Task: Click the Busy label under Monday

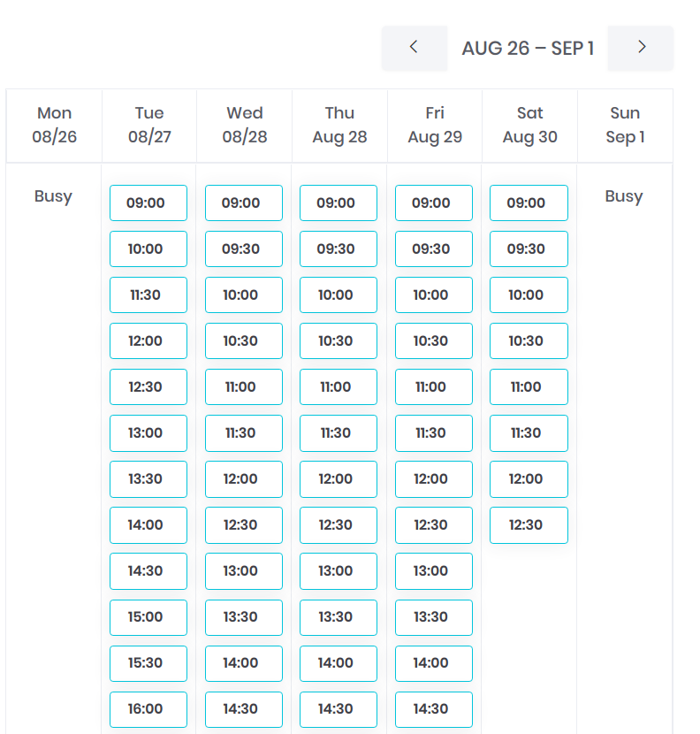Action: click(x=53, y=196)
